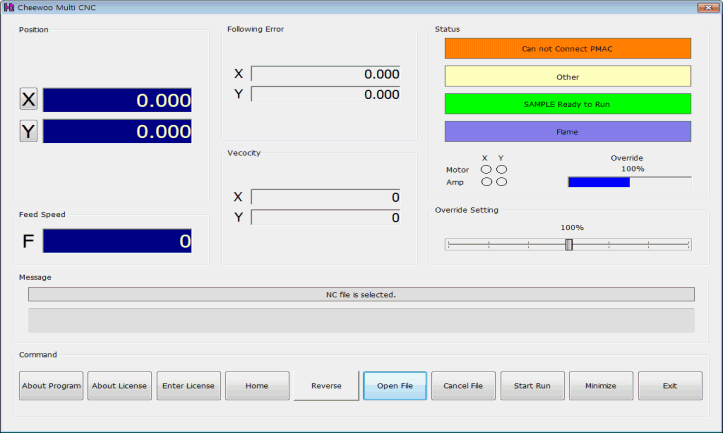Click the empty lower message box
The width and height of the screenshot is (723, 433).
pos(362,320)
